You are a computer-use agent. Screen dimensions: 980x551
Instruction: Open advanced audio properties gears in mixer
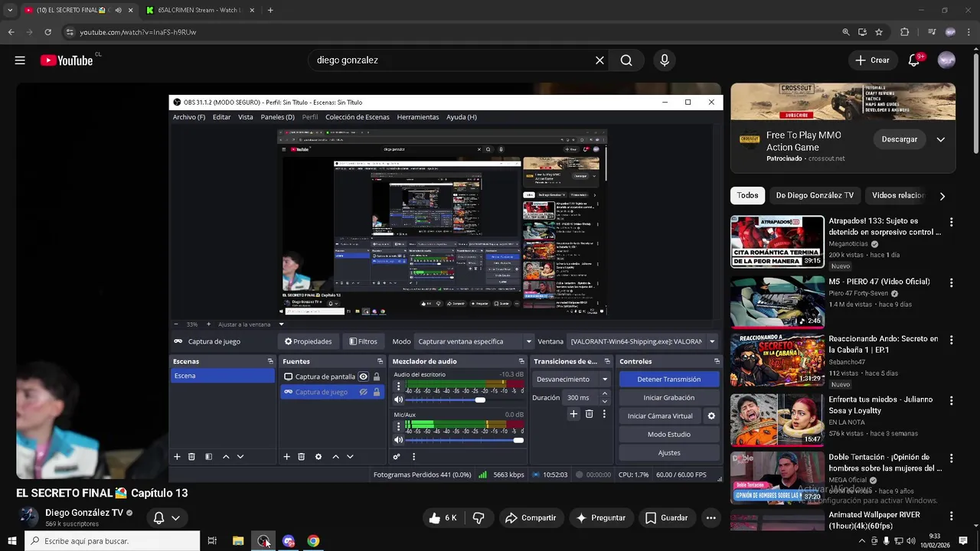397,457
